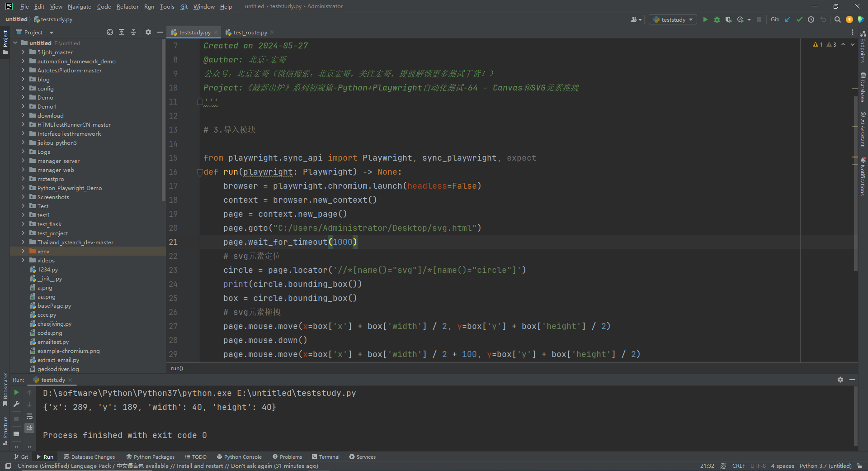Collapse the untitled project root
This screenshot has height=471, width=868.
point(15,43)
